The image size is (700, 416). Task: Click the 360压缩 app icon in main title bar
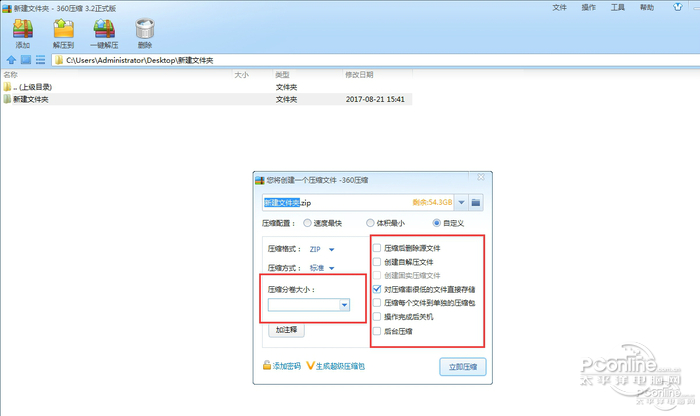point(7,8)
